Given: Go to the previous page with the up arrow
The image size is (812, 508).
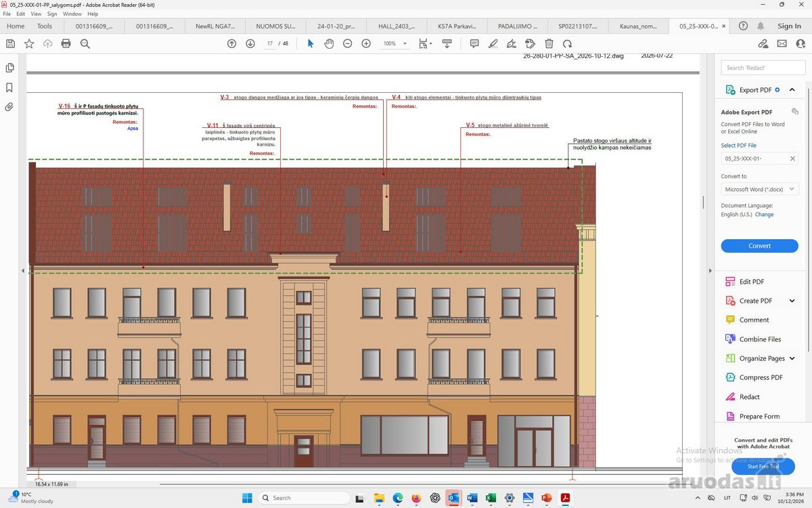Looking at the screenshot, I should point(231,43).
